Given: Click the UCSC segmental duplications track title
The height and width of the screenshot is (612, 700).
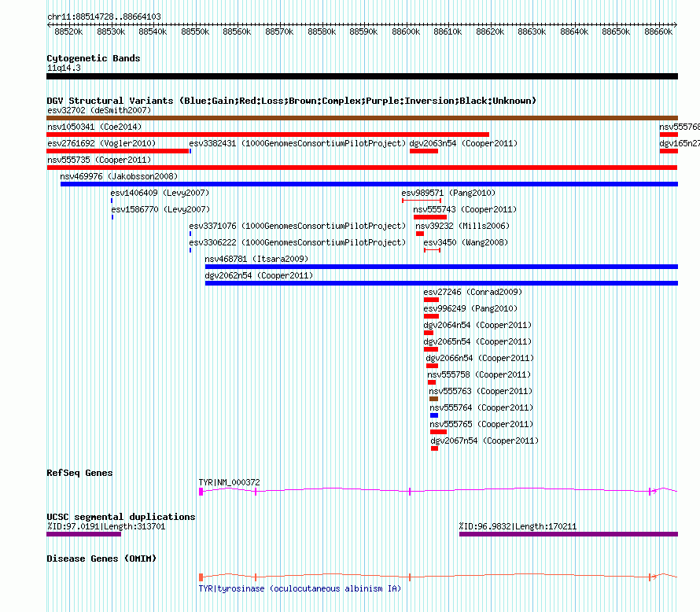Looking at the screenshot, I should 121,517.
